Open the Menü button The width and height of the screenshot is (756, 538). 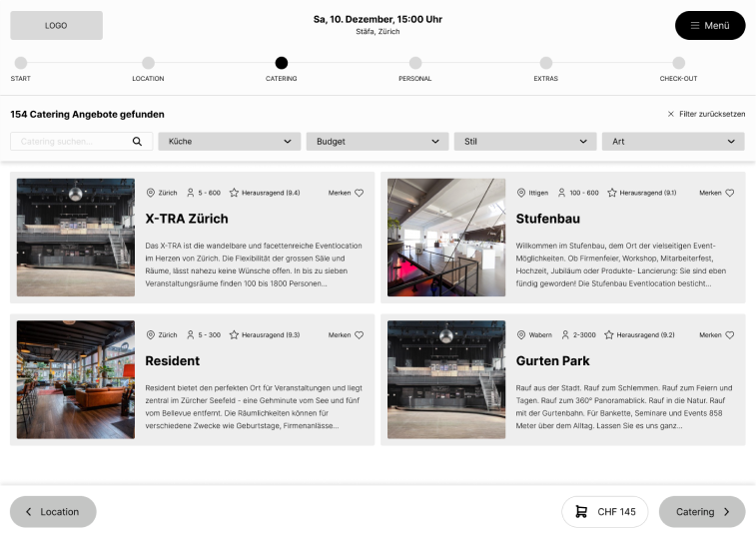click(x=710, y=26)
